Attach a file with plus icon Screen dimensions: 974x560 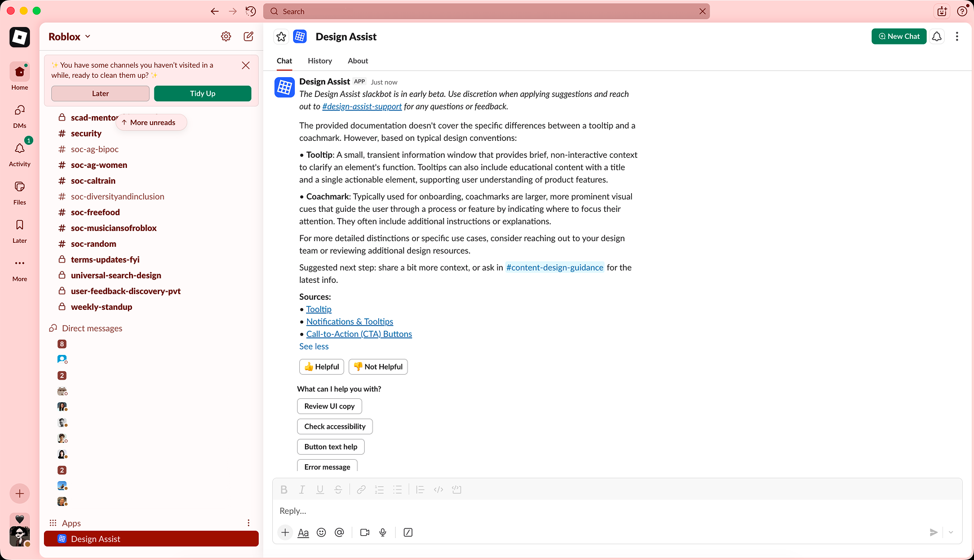click(x=285, y=532)
